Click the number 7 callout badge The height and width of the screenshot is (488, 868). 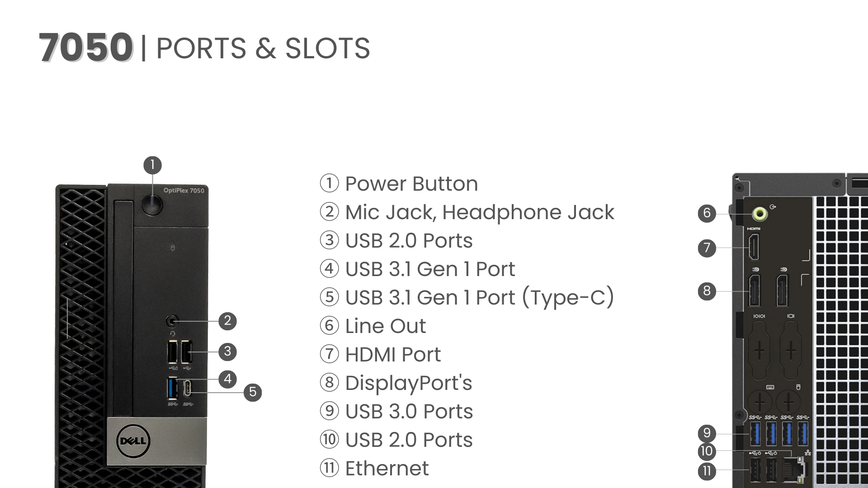pos(707,248)
